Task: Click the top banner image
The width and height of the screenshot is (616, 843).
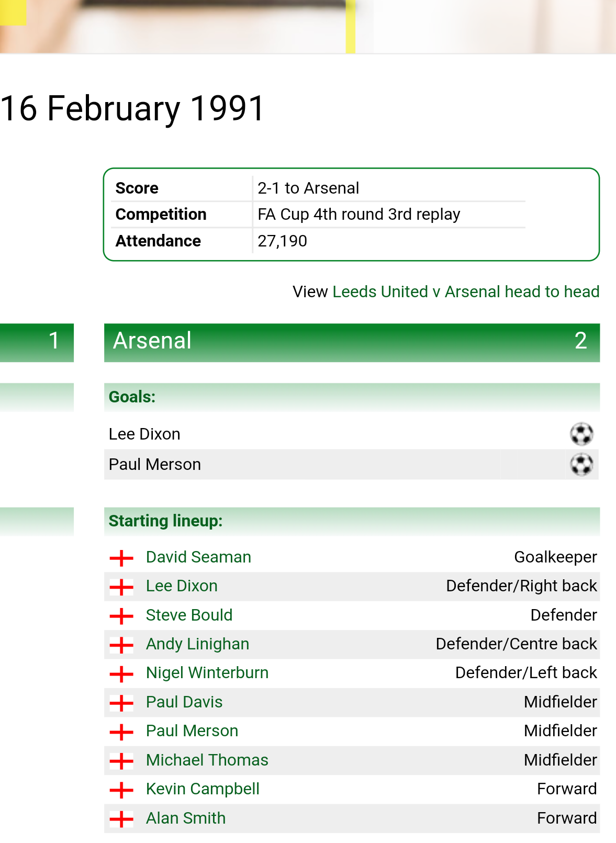Action: [x=308, y=26]
